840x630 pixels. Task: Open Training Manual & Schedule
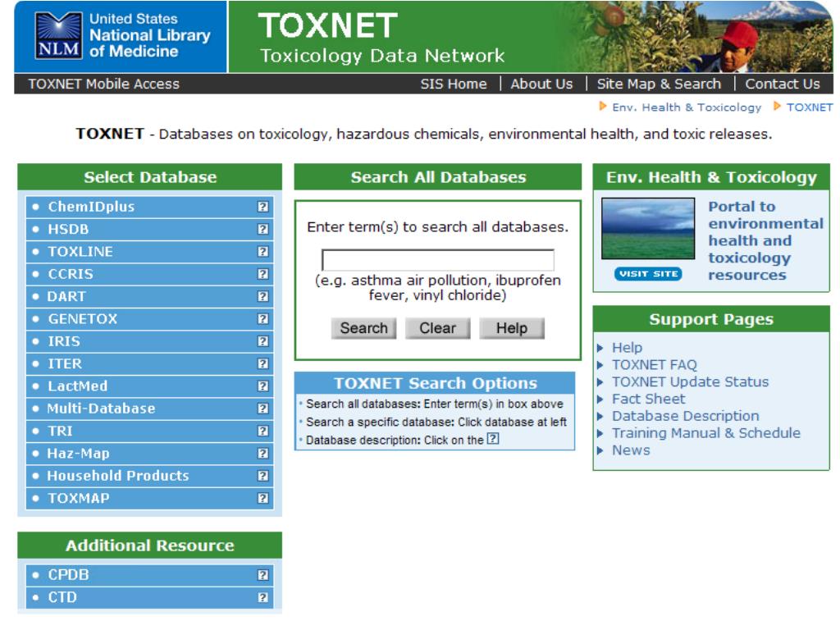click(706, 433)
